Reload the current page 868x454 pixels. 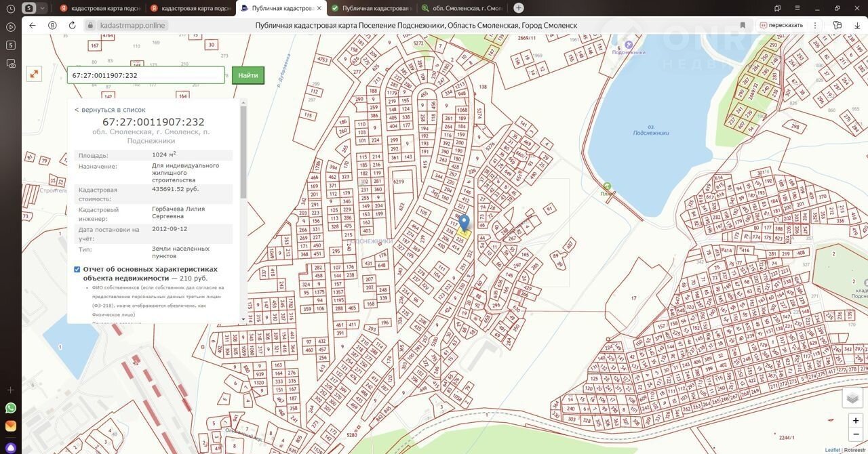pyautogui.click(x=72, y=25)
